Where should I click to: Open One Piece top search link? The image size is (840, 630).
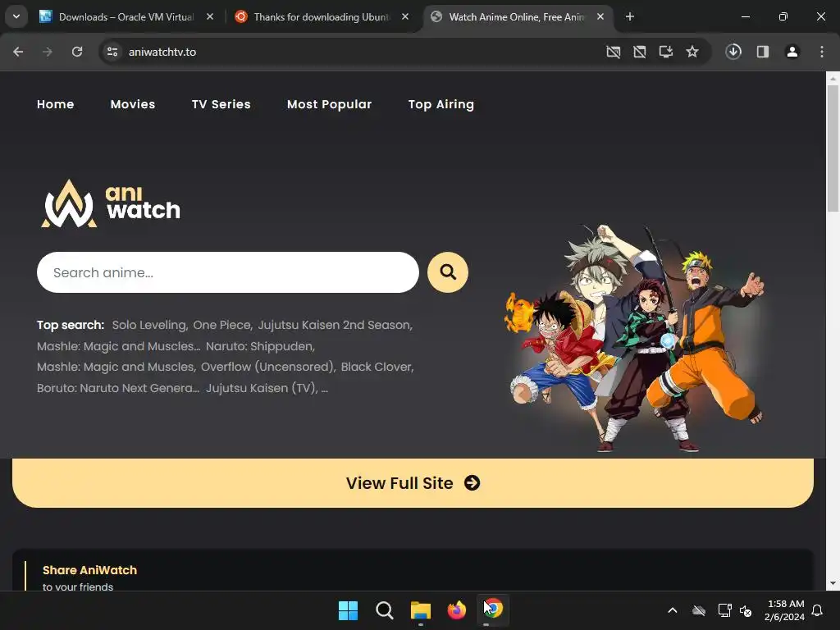[x=222, y=325]
